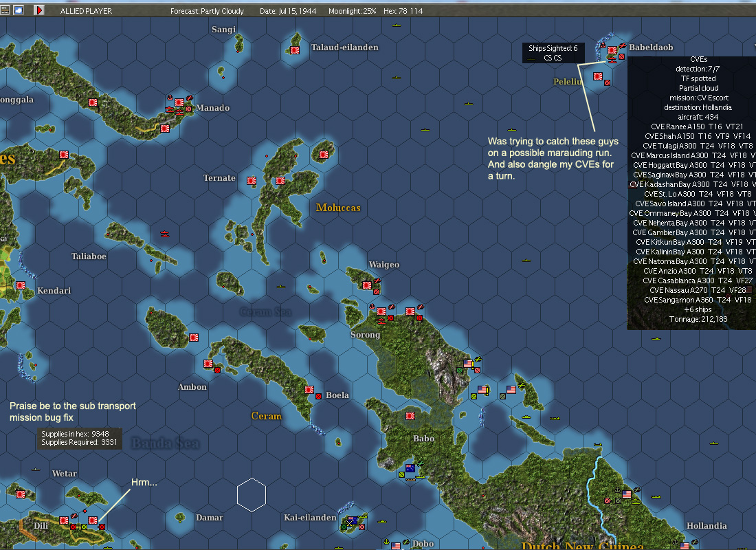Select the Japanese base at Ambon

coord(208,364)
